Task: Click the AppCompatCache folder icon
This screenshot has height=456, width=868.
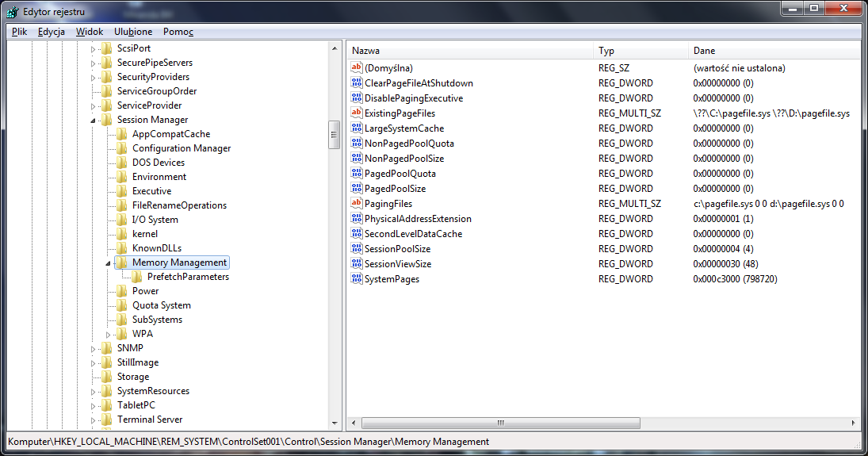Action: click(122, 133)
